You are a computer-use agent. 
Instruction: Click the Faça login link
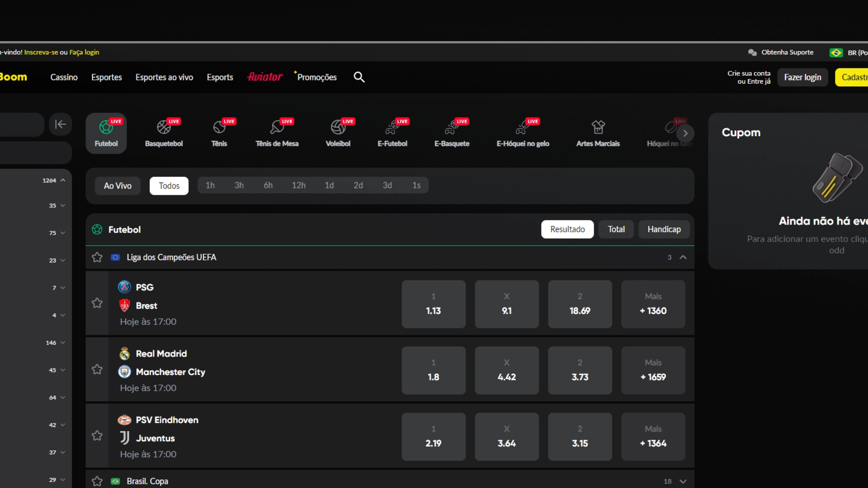(x=84, y=52)
